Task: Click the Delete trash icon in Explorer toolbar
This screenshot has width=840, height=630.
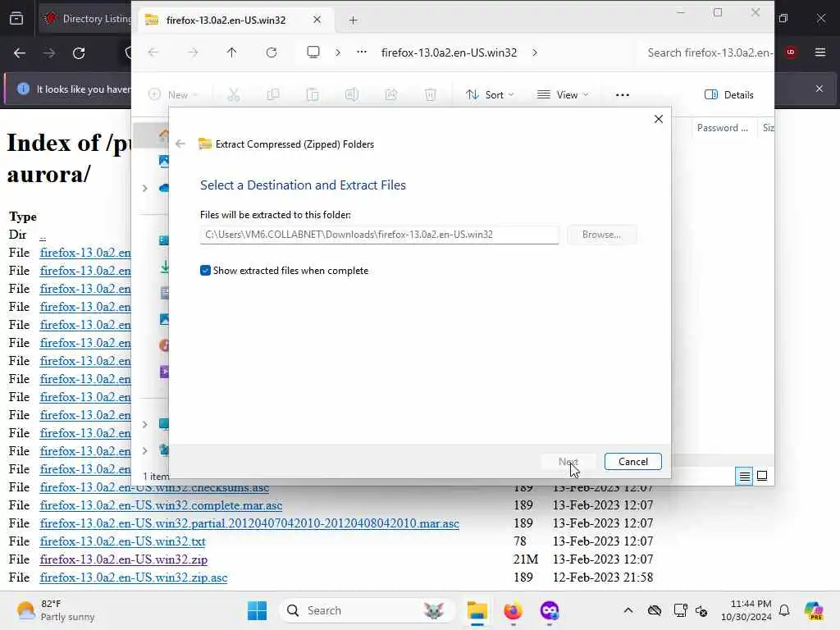Action: coord(430,95)
